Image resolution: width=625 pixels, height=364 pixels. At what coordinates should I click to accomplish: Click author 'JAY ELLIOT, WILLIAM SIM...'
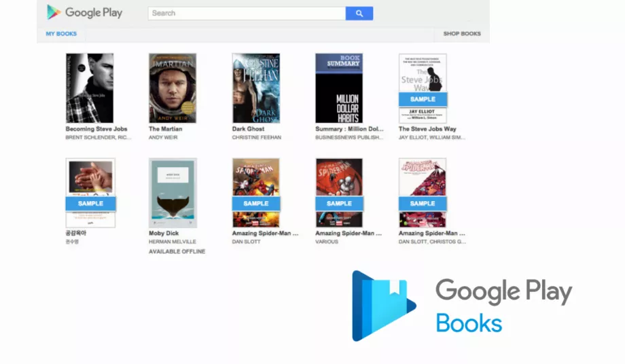coord(431,137)
